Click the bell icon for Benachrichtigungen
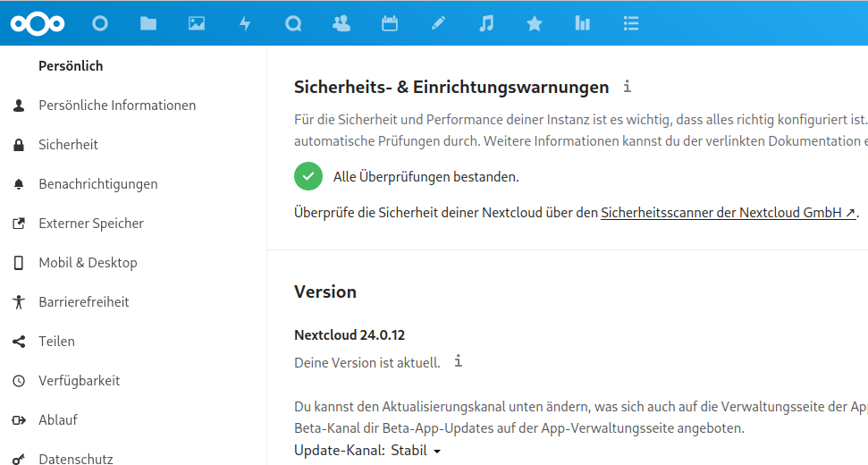The image size is (868, 465). pos(19,184)
